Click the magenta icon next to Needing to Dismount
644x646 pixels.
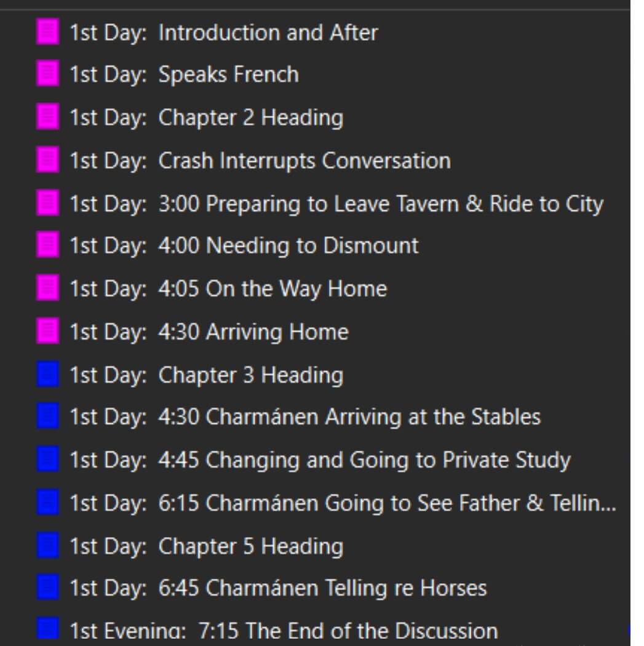(48, 246)
